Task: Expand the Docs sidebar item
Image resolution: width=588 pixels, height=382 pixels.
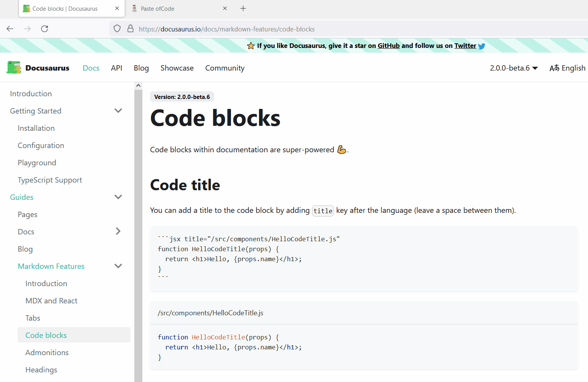Action: (x=118, y=231)
